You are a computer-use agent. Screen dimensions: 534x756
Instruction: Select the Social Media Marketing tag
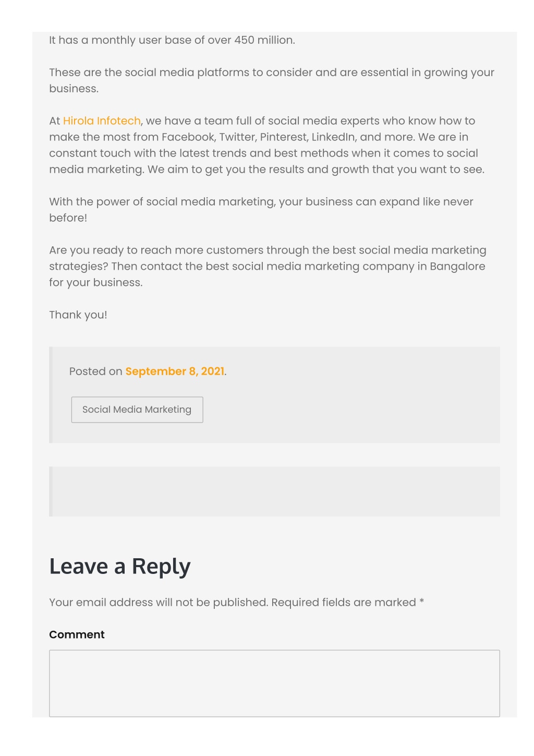(x=137, y=410)
